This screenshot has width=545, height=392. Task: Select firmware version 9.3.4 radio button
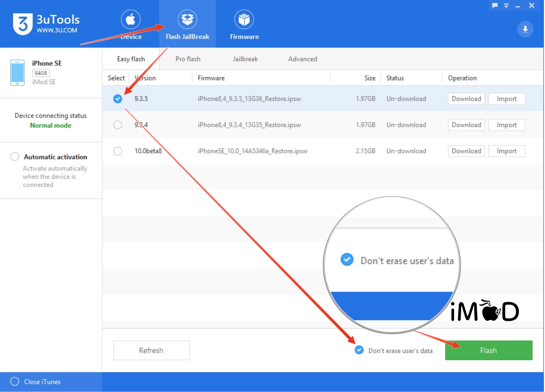118,125
